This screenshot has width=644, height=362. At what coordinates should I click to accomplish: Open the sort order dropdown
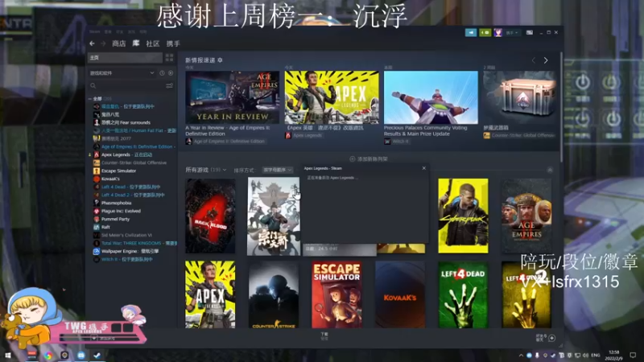(x=278, y=170)
